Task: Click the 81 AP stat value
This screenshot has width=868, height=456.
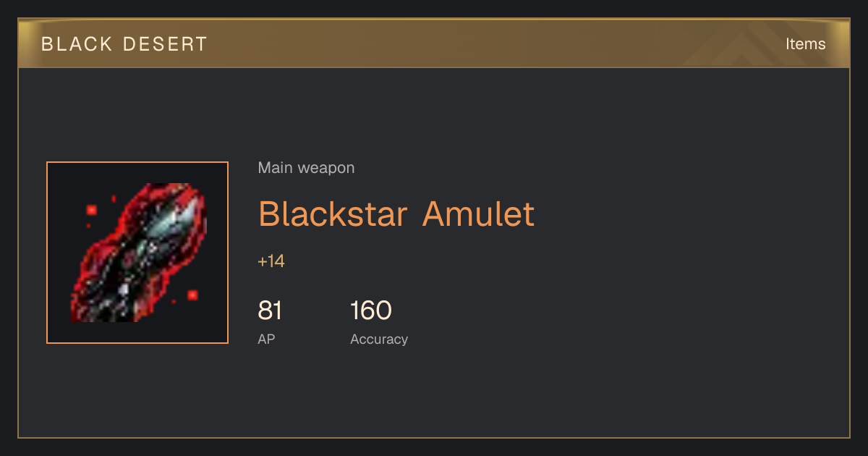Action: (270, 311)
